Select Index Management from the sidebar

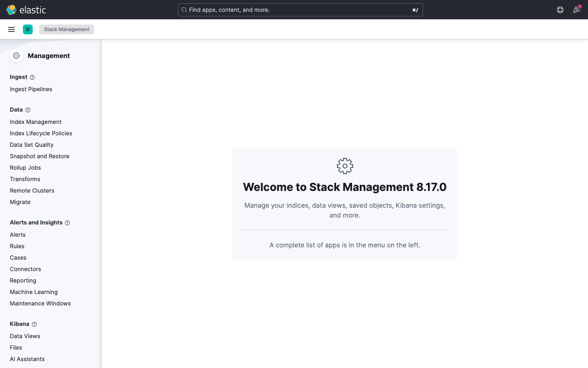click(x=36, y=122)
